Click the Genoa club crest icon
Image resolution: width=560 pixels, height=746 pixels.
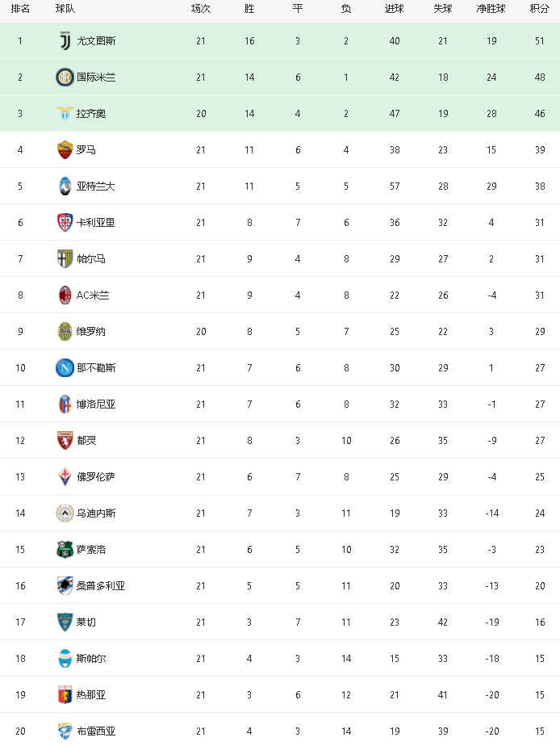click(65, 694)
